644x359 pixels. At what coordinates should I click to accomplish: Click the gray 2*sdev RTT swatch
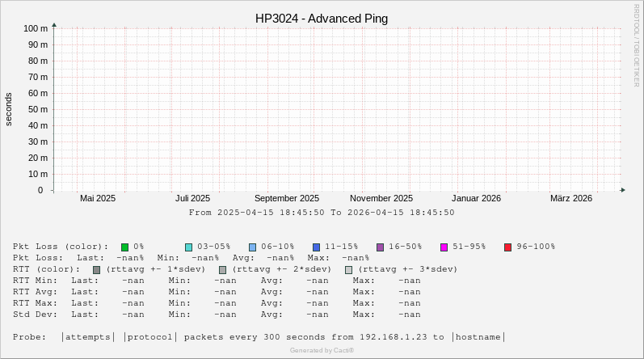222,270
